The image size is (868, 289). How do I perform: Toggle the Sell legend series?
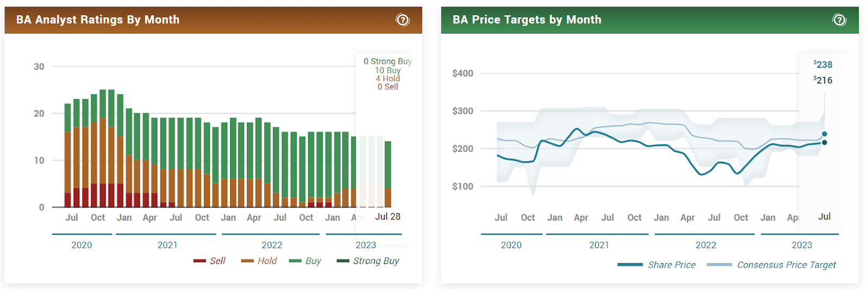[209, 261]
